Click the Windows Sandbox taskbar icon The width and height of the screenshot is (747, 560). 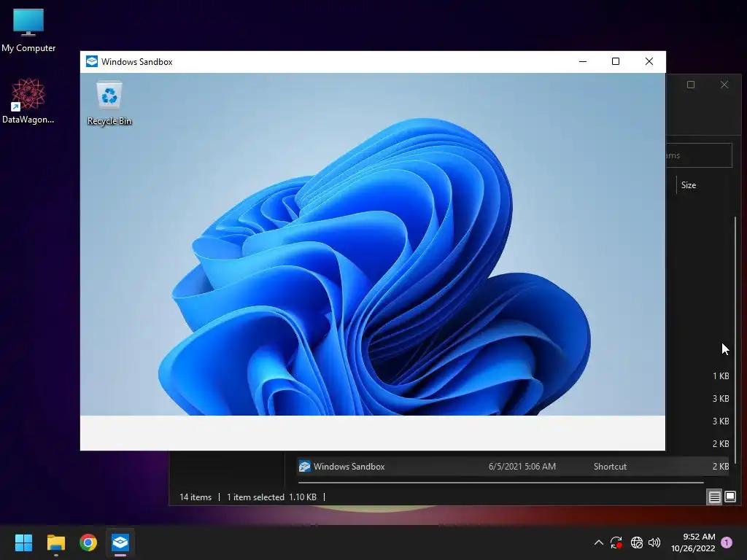pyautogui.click(x=120, y=542)
